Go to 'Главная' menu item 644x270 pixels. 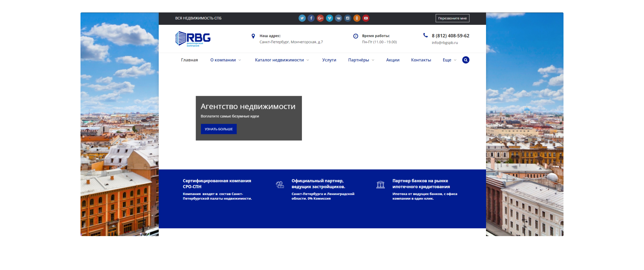point(190,60)
